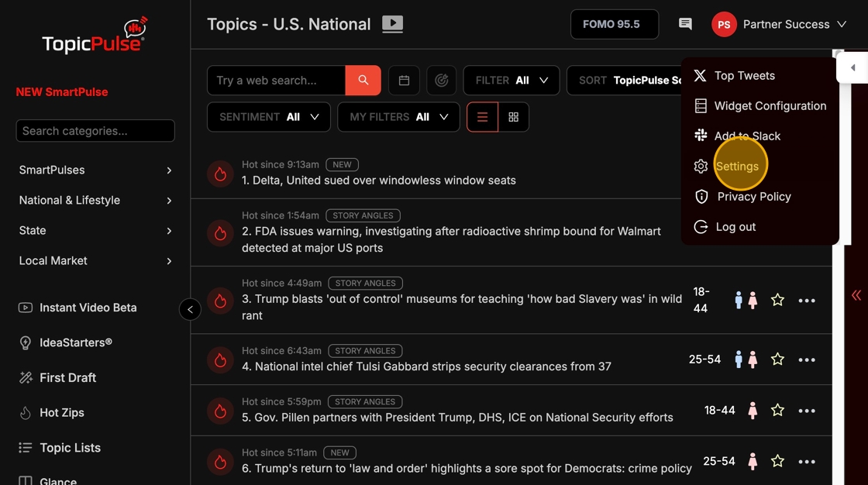Favorite the Gov. Pillen story star
Image resolution: width=868 pixels, height=485 pixels.
(x=778, y=411)
